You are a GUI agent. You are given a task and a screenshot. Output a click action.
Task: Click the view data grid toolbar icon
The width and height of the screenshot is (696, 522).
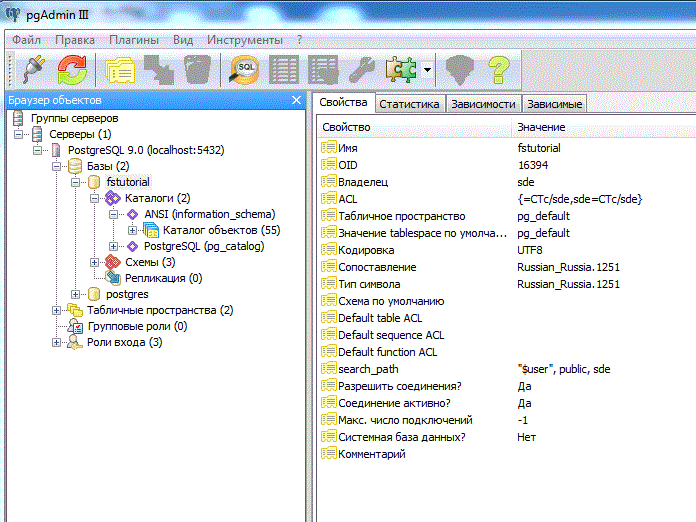(284, 70)
